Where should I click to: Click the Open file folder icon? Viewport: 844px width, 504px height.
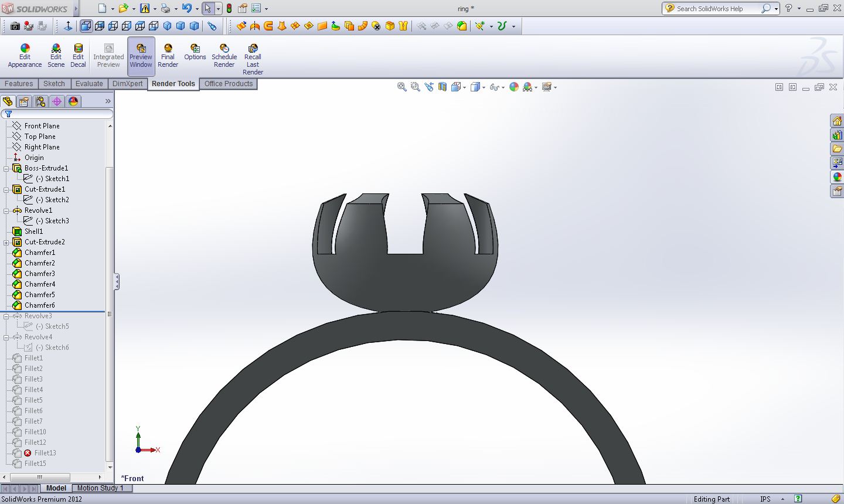pos(123,8)
